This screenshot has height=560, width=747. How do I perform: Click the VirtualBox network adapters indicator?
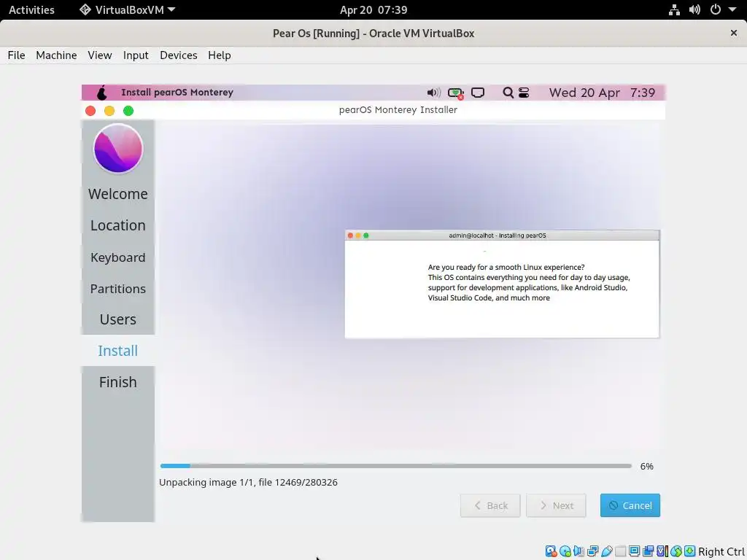[592, 551]
